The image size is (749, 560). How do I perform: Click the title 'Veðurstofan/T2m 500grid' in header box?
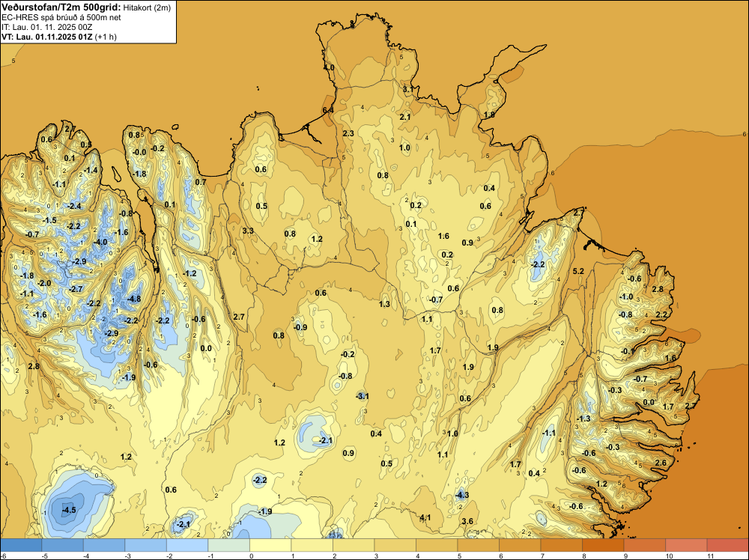61,7
